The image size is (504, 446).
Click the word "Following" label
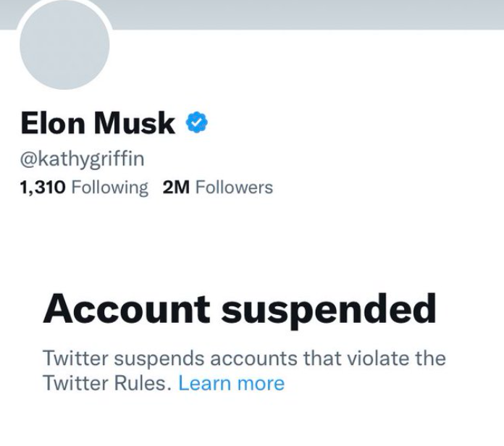109,188
